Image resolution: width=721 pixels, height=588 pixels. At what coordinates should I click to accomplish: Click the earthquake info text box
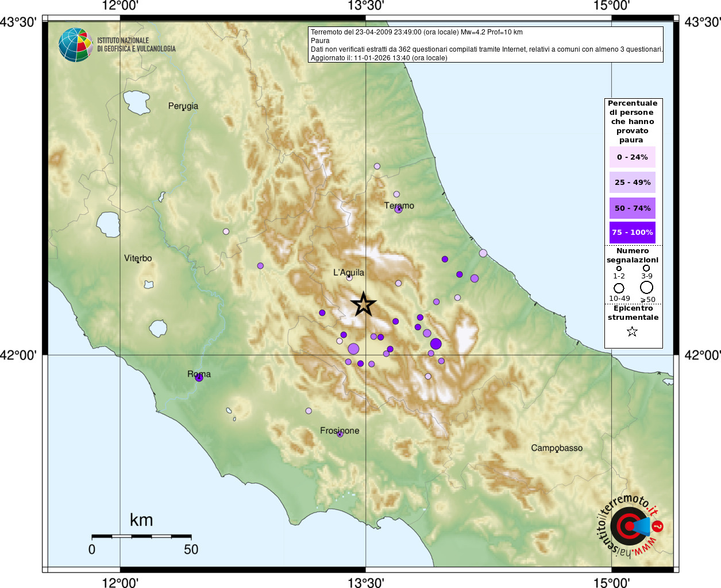click(x=485, y=44)
